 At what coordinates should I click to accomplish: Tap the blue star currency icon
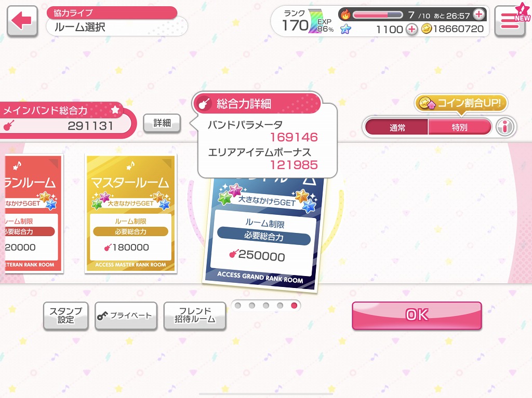coord(345,29)
